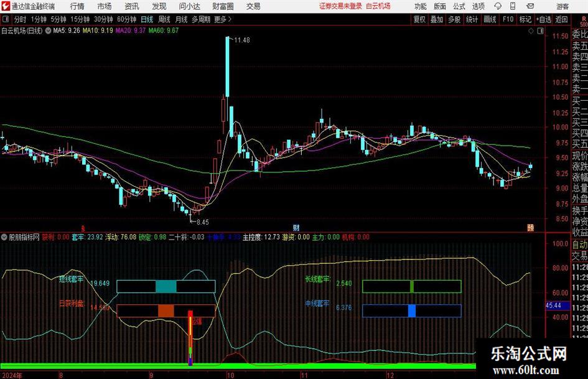Click the 短线套牢 cyan gauge bar

click(x=166, y=286)
